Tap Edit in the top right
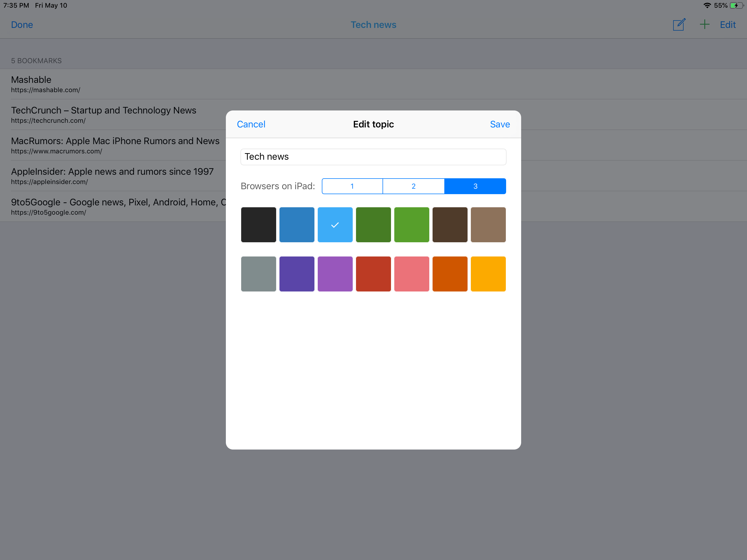The image size is (747, 560). pos(727,25)
